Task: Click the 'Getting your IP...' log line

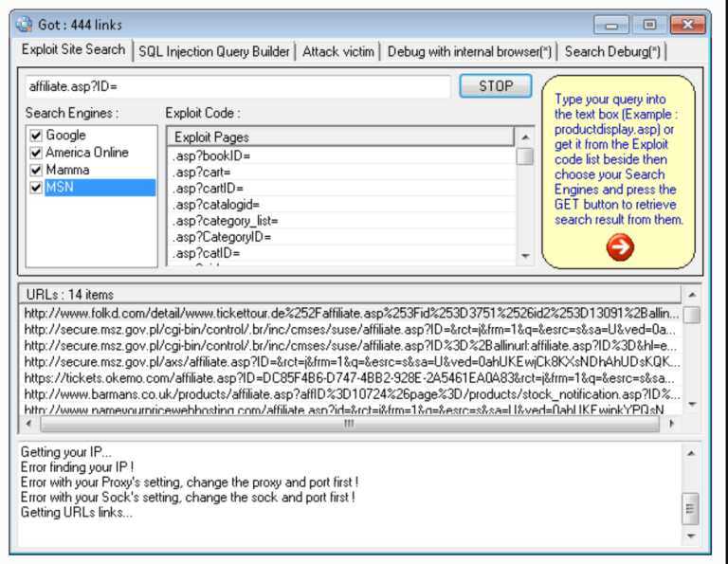Action: 66,452
